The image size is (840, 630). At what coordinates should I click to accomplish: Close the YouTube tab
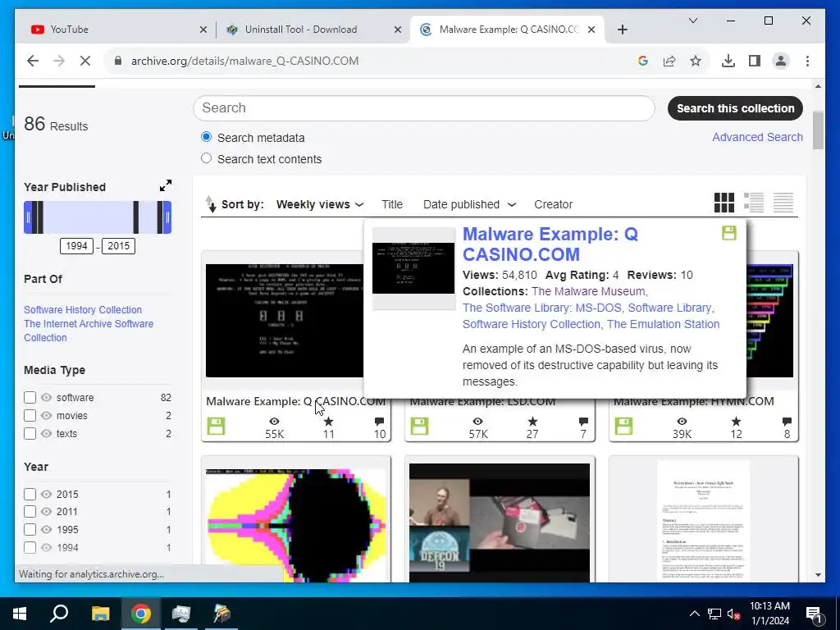point(203,30)
